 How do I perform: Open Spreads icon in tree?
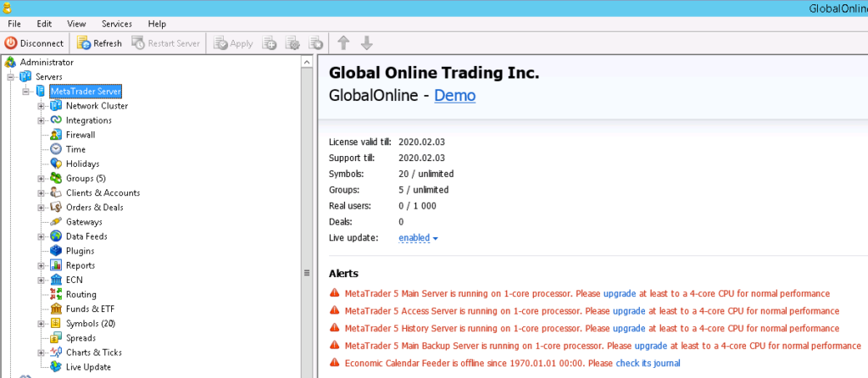[x=56, y=337]
